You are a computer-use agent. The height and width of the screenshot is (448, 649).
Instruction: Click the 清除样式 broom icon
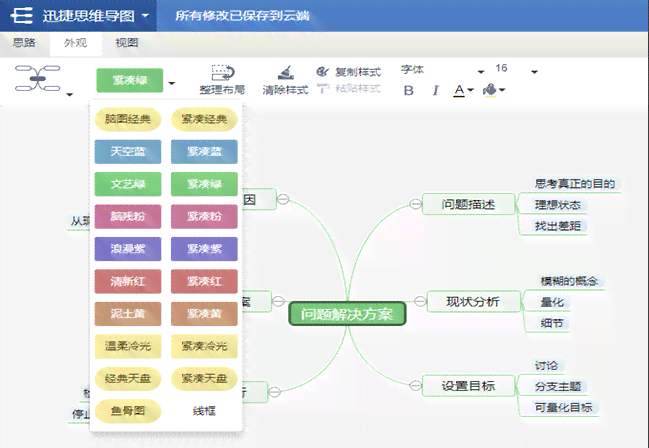coord(286,73)
